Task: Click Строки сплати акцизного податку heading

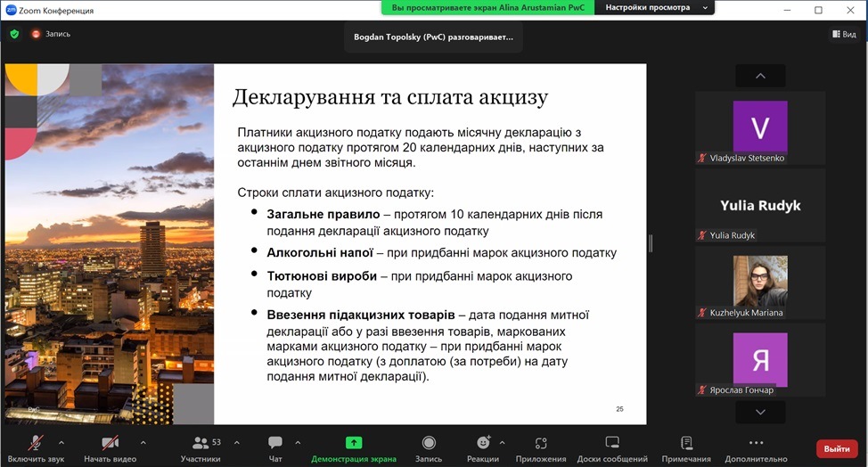Action: pyautogui.click(x=335, y=193)
